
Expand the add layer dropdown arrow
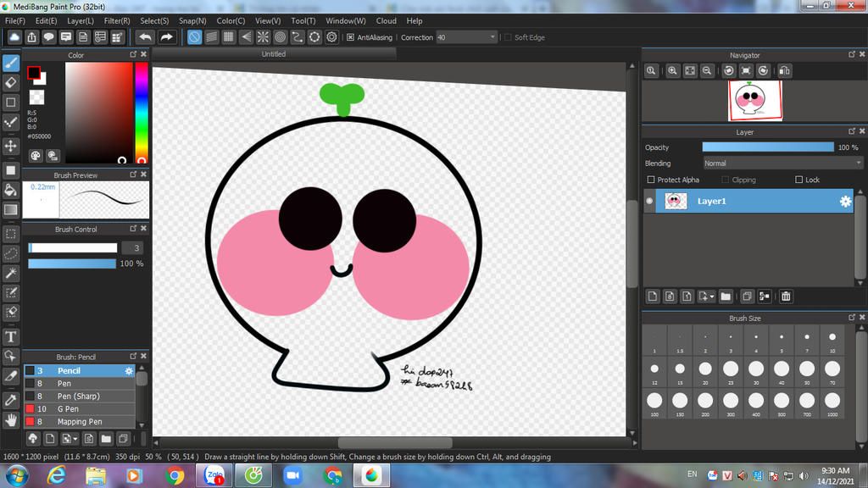(x=712, y=297)
